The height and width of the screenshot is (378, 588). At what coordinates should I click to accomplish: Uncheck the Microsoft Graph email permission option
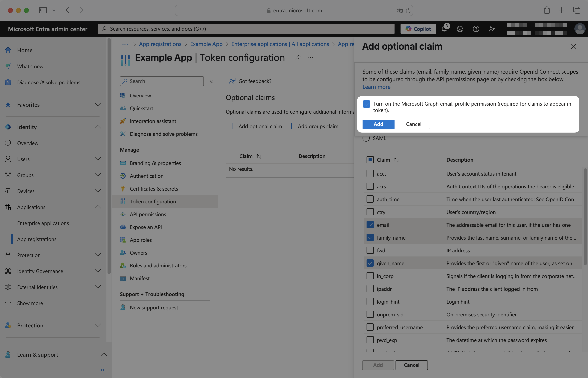[x=366, y=104]
